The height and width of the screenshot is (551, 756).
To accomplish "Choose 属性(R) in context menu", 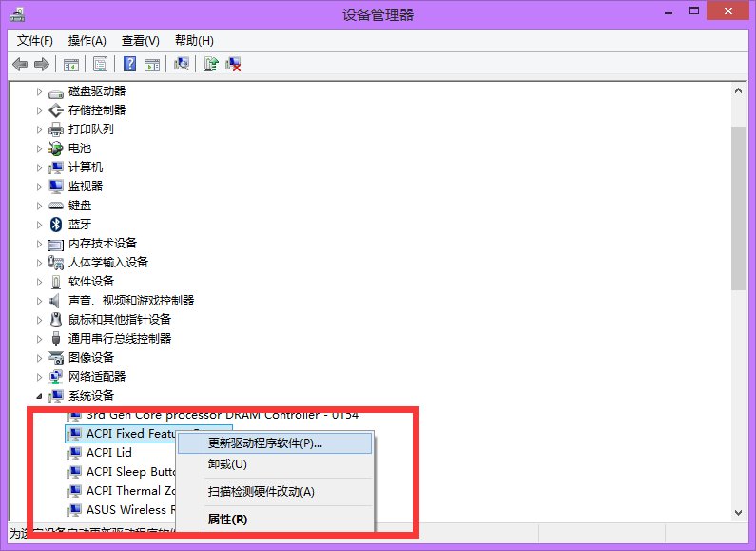I will (x=275, y=520).
